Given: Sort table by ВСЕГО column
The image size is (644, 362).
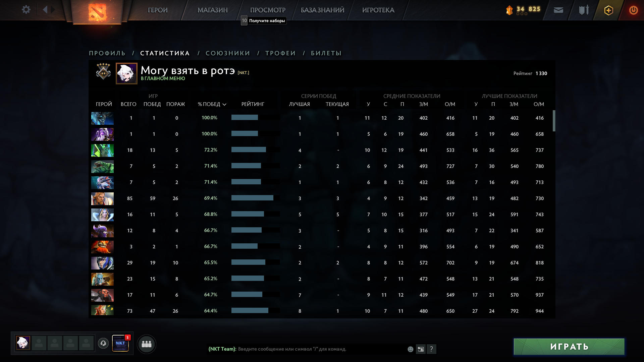Looking at the screenshot, I should pos(128,104).
